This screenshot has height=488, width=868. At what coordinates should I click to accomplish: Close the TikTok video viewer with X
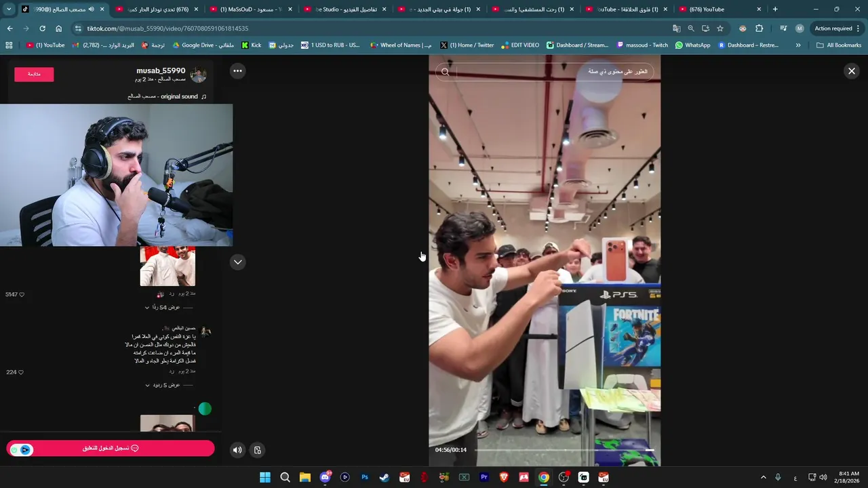[x=852, y=71]
